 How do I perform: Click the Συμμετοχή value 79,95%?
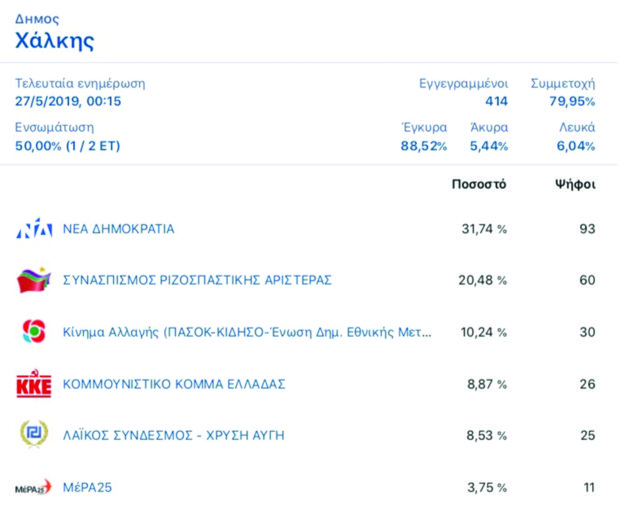(572, 101)
